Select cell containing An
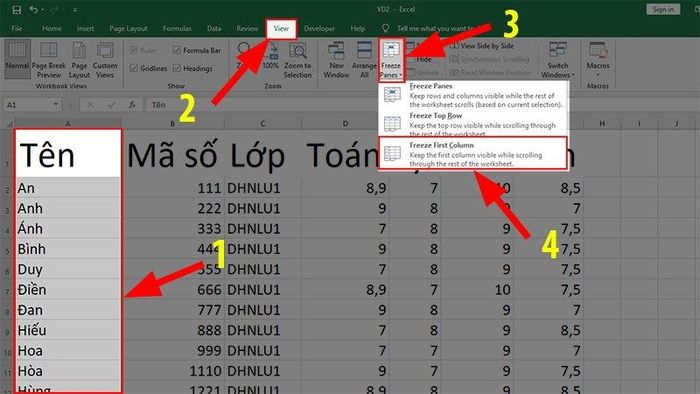Viewport: 700px width, 394px height. click(x=68, y=188)
